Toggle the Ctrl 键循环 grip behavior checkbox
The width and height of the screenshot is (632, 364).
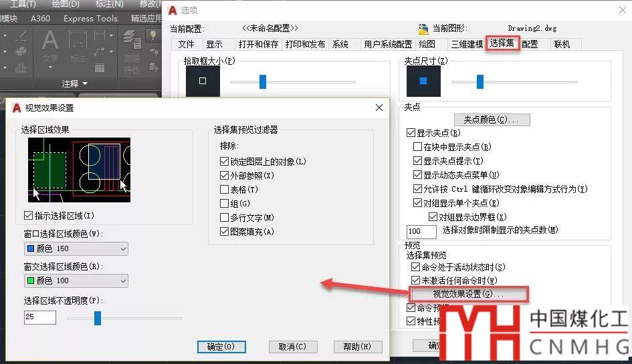418,189
